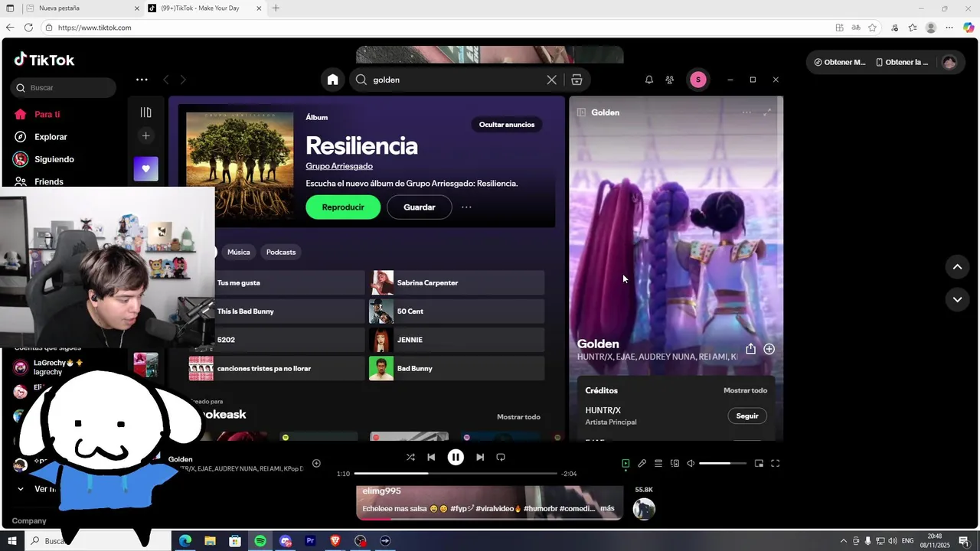980x551 pixels.
Task: Pause the Golden playback
Action: click(456, 457)
